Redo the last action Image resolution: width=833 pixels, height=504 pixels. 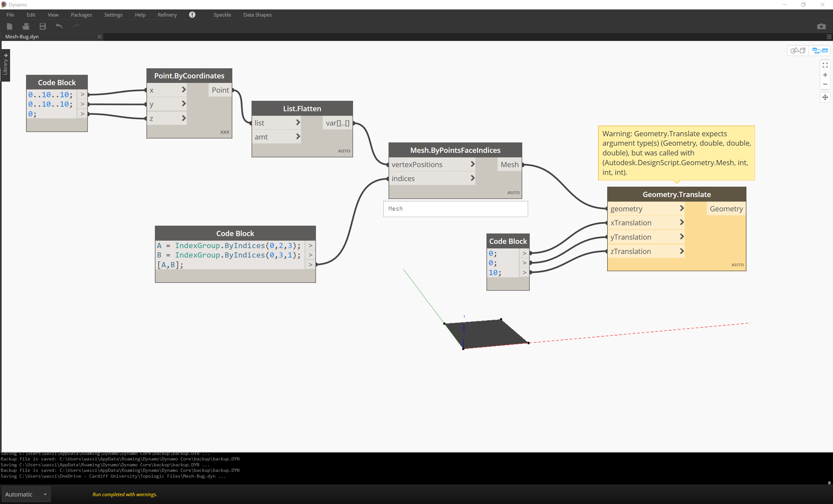tap(75, 26)
